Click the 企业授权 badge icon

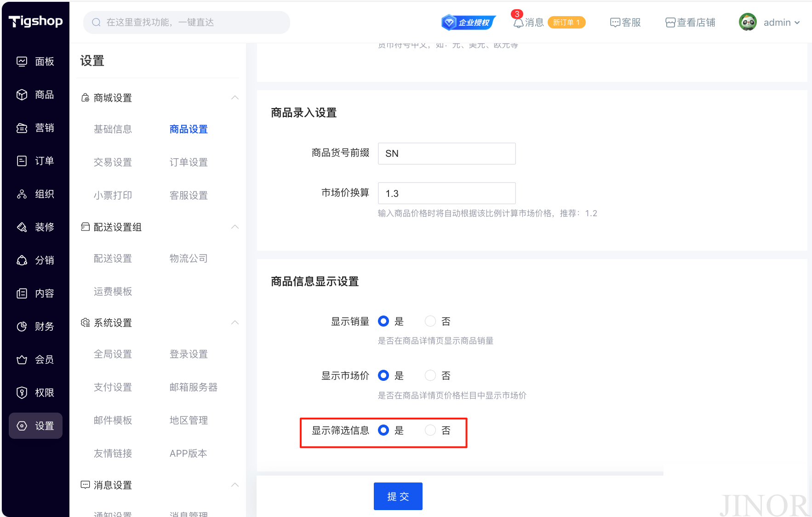pyautogui.click(x=469, y=23)
